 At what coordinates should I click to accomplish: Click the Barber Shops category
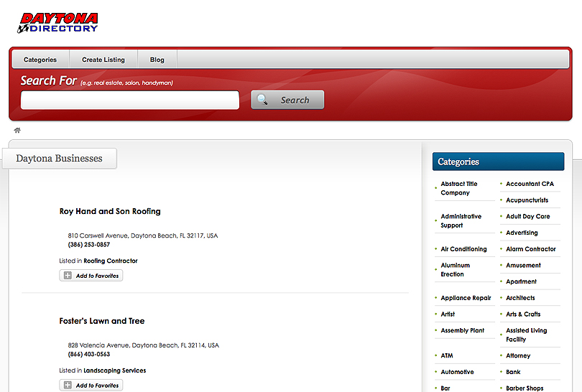coord(525,388)
